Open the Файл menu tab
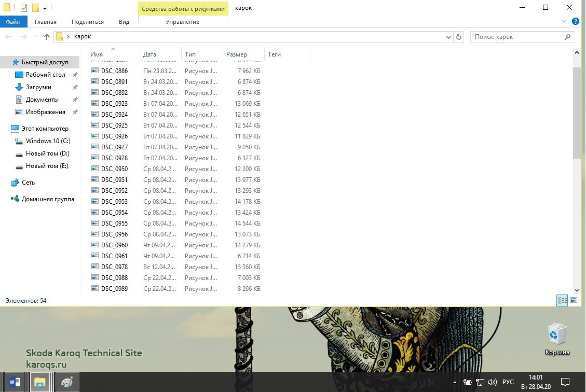 click(x=13, y=22)
